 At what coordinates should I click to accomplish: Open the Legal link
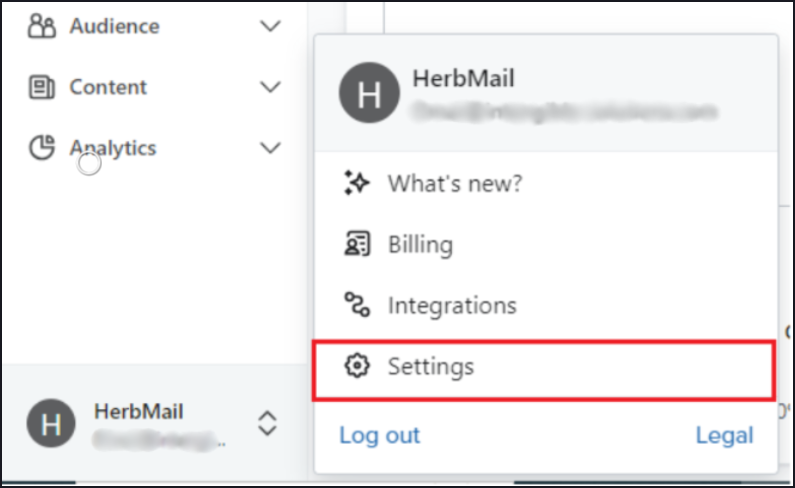coord(725,435)
